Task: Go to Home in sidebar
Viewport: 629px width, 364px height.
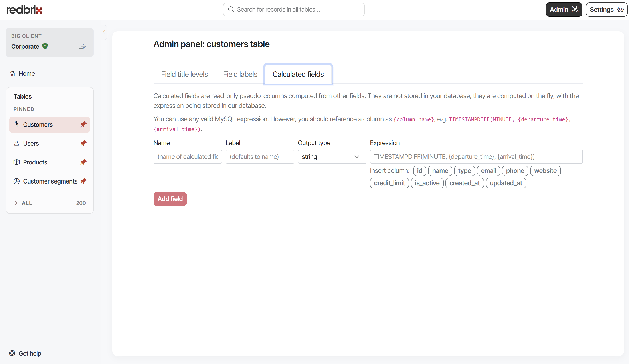Action: pyautogui.click(x=26, y=74)
